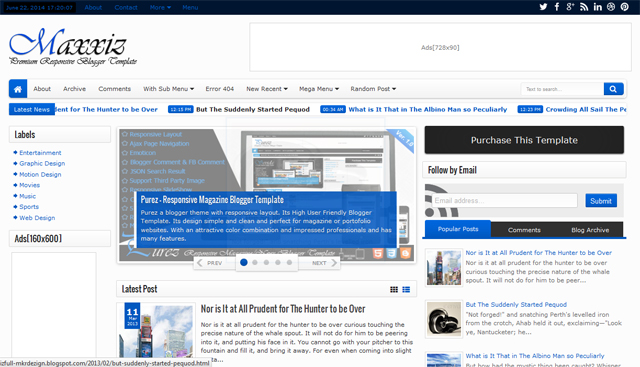This screenshot has height=367, width=640.
Task: Click the Ads 728x90 banner
Action: pos(440,47)
